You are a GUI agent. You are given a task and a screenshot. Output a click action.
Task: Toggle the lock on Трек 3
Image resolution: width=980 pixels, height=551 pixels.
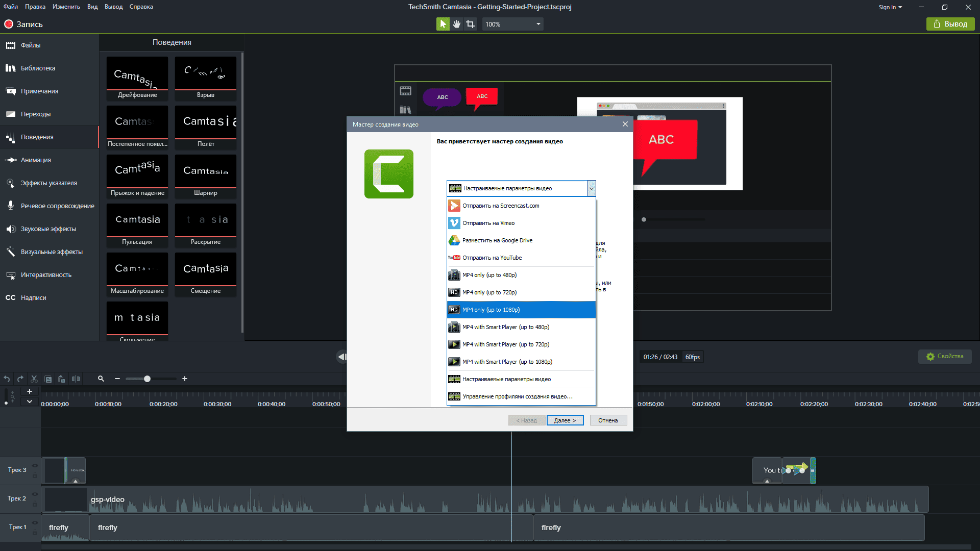[x=35, y=476]
